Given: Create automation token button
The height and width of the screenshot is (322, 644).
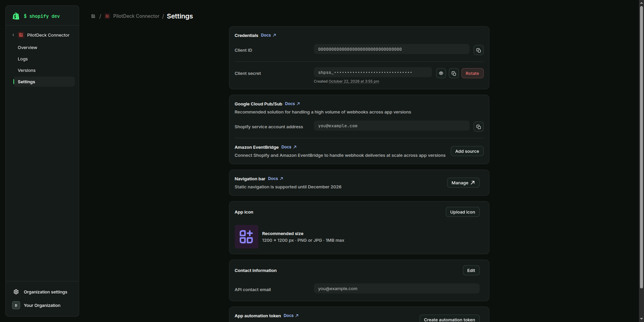Looking at the screenshot, I should pos(449,319).
